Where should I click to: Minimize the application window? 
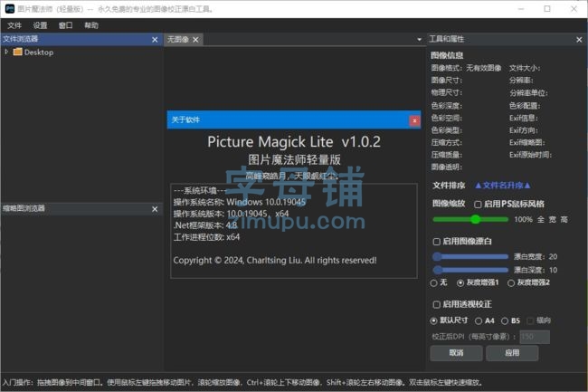pyautogui.click(x=521, y=9)
